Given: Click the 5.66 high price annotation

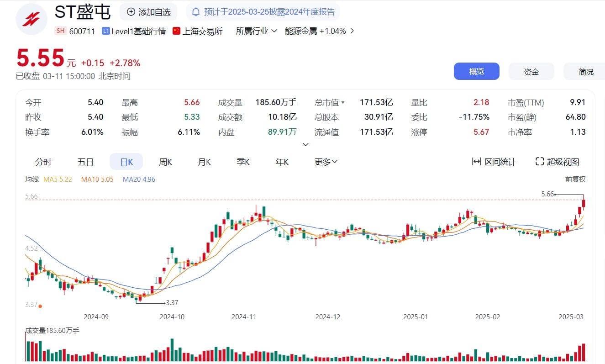Looking at the screenshot, I should point(547,194).
